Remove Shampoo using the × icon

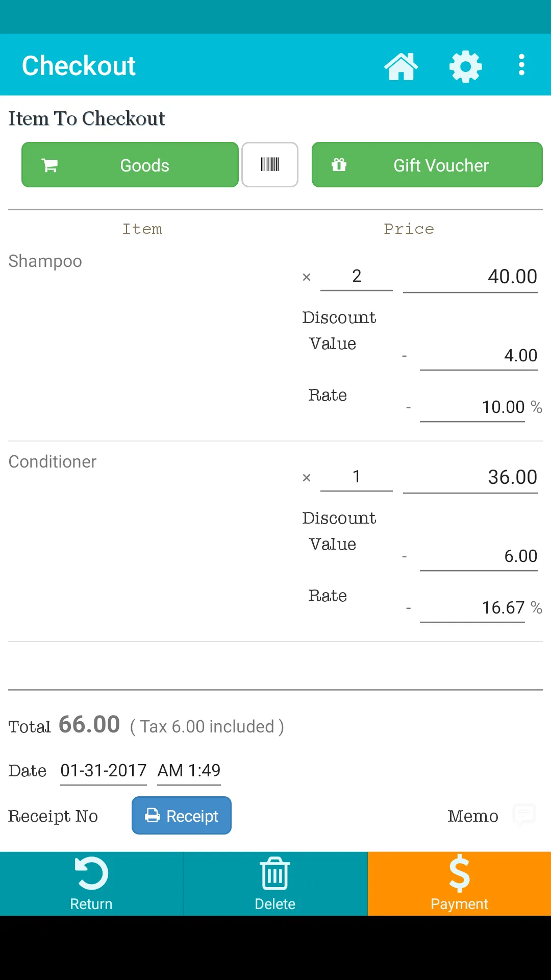307,277
